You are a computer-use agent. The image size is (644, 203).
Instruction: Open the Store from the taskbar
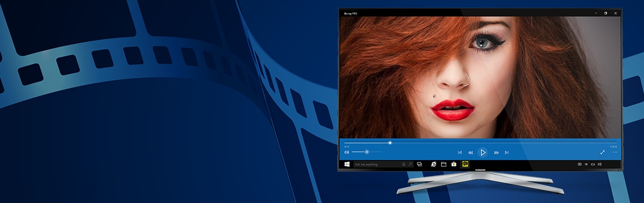(454, 164)
